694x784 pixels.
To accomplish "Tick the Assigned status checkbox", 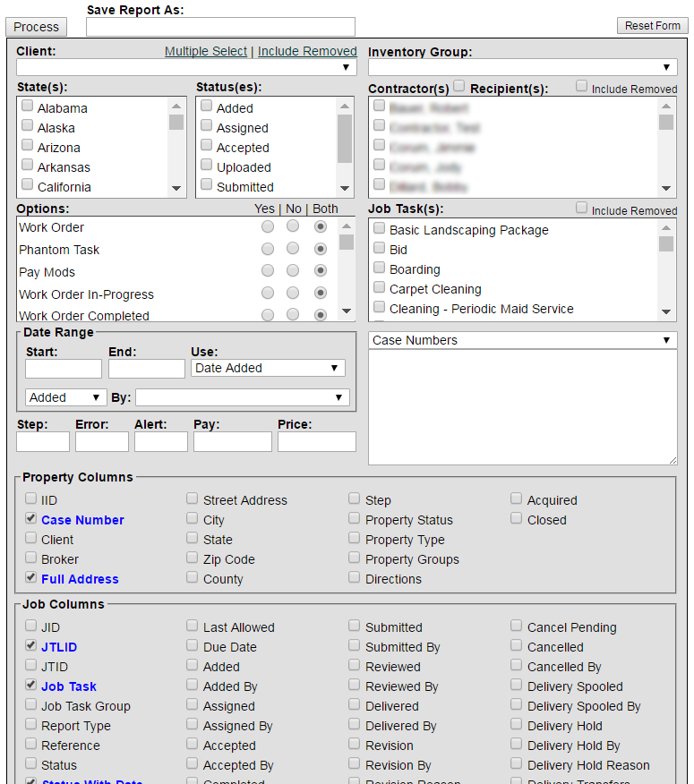I will 206,125.
